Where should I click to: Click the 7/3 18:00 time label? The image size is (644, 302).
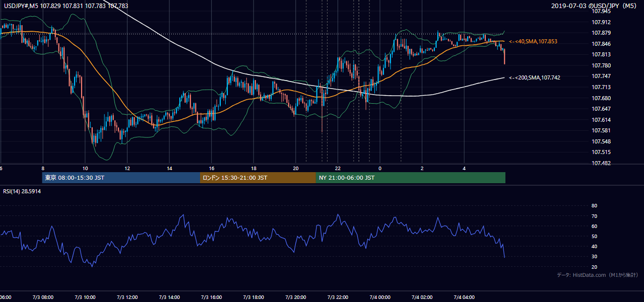tap(253, 297)
